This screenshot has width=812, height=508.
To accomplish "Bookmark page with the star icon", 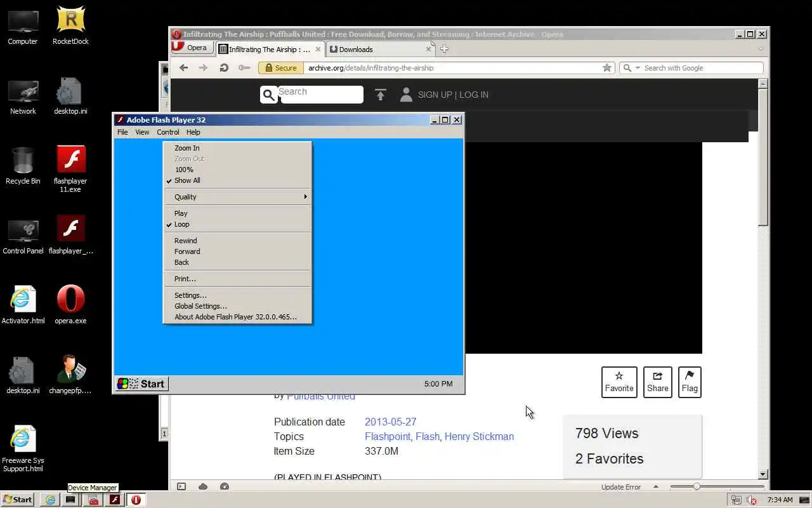I will pyautogui.click(x=607, y=68).
